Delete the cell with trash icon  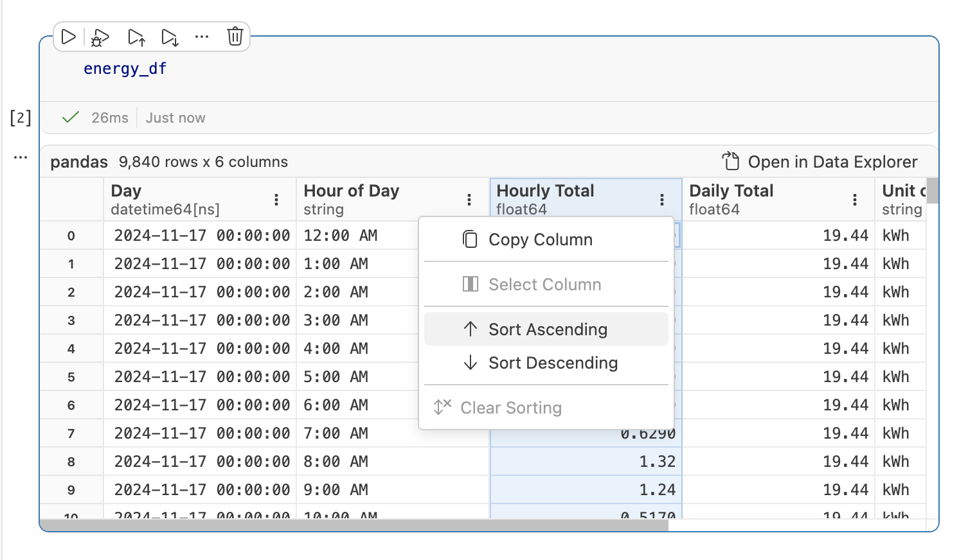tap(235, 37)
